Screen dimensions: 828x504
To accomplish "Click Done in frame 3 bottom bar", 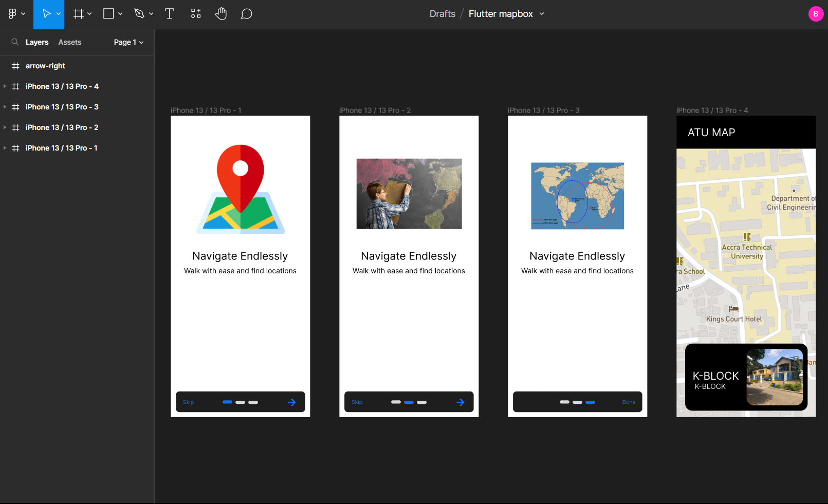I will click(x=629, y=402).
